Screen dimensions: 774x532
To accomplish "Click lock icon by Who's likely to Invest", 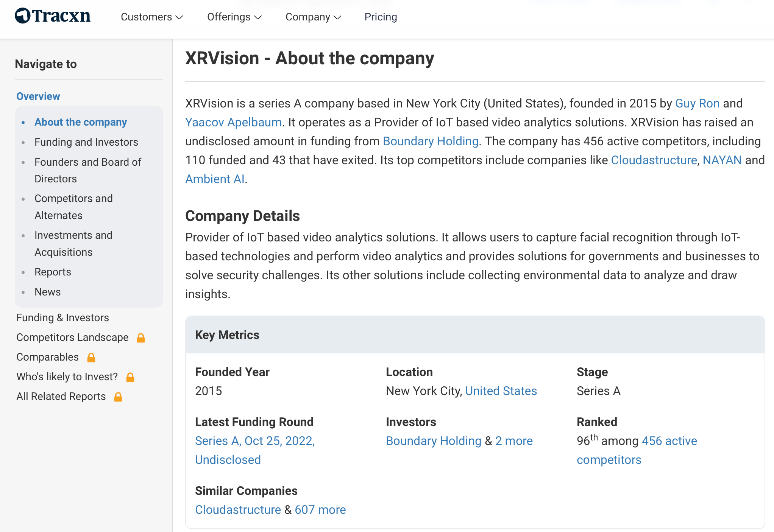I will click(130, 377).
